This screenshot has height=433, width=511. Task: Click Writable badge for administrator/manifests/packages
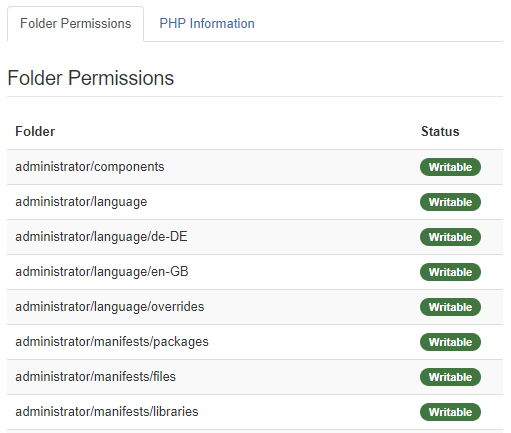[x=450, y=342]
